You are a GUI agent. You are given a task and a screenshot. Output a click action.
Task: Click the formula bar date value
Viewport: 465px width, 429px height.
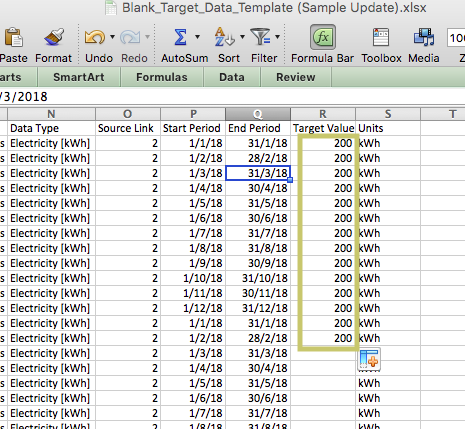tap(24, 97)
